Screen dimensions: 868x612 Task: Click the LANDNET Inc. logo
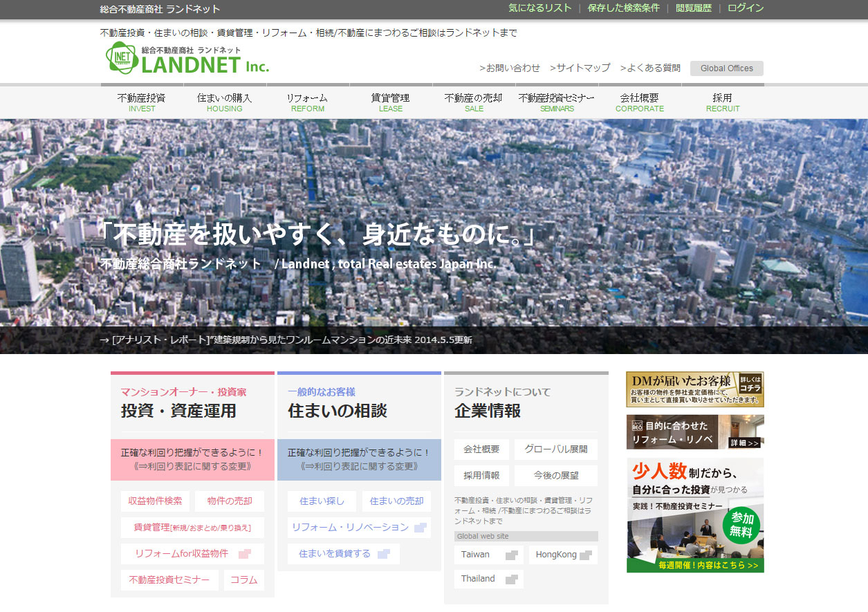pyautogui.click(x=187, y=59)
